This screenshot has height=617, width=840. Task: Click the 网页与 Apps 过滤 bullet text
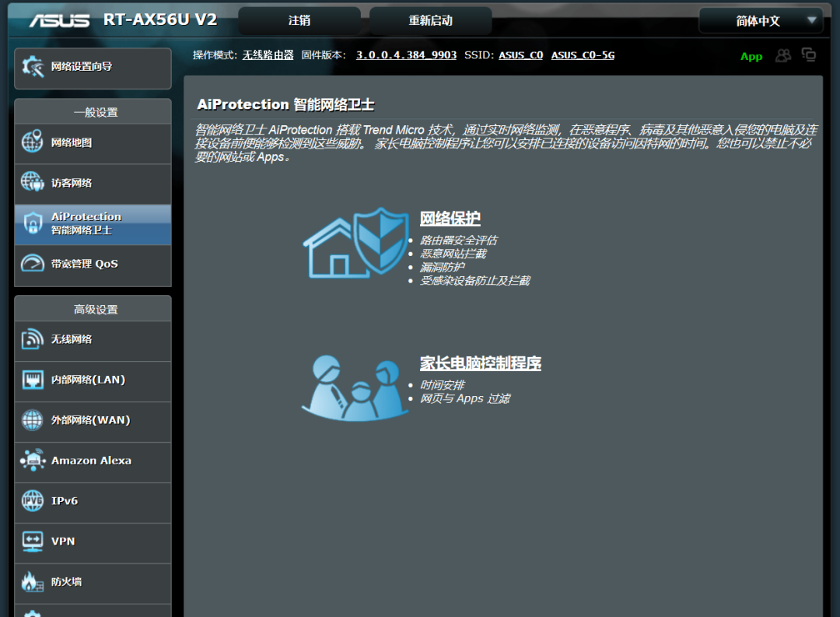click(465, 398)
